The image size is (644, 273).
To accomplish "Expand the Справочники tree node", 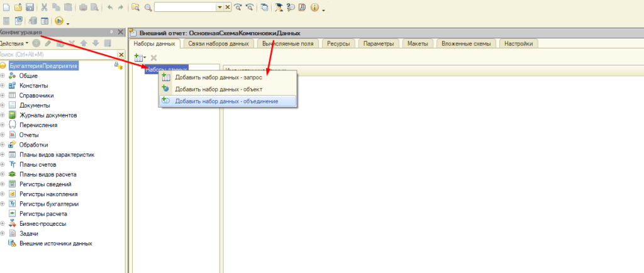I will [3, 95].
